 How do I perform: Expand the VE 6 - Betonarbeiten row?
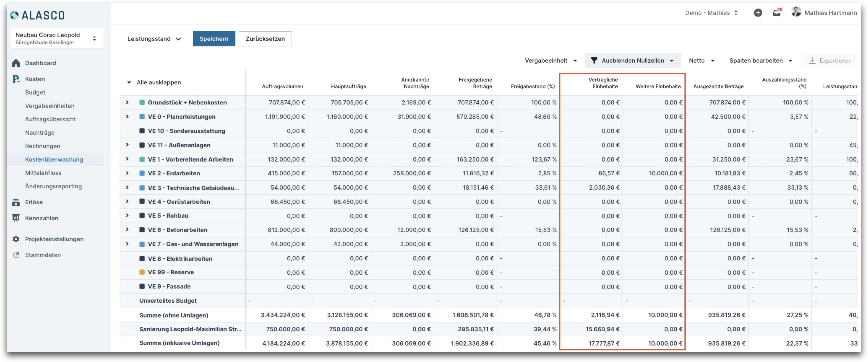pyautogui.click(x=127, y=230)
